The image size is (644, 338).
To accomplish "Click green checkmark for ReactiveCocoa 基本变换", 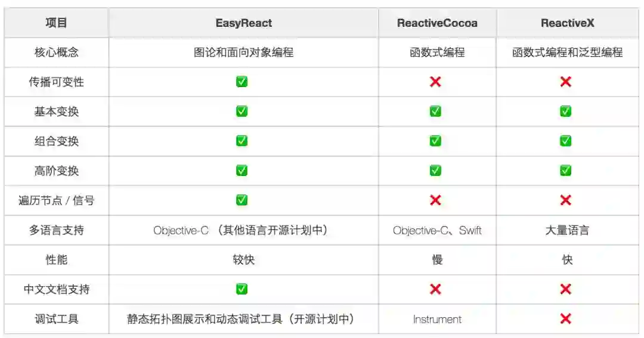I will 435,111.
